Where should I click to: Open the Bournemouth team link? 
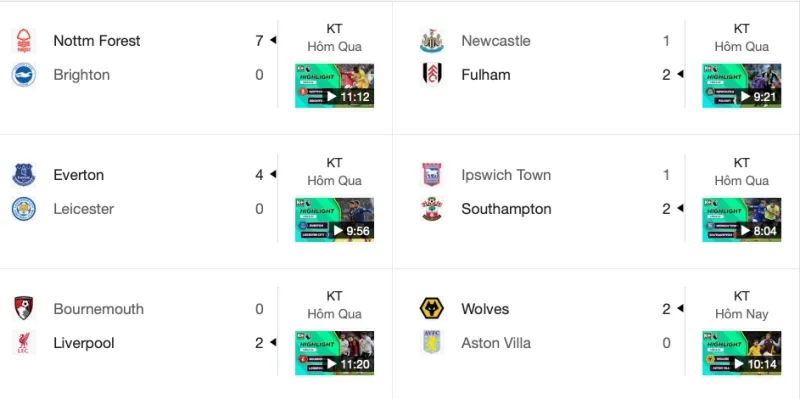(x=98, y=309)
